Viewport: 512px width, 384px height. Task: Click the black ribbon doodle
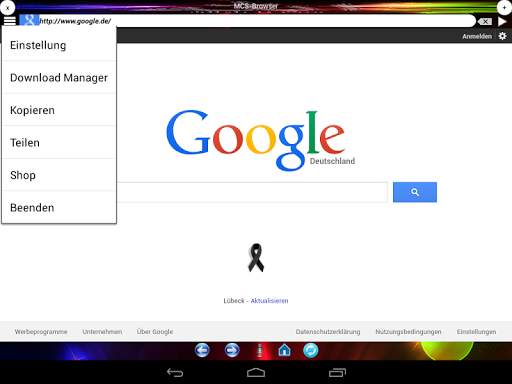click(x=256, y=258)
